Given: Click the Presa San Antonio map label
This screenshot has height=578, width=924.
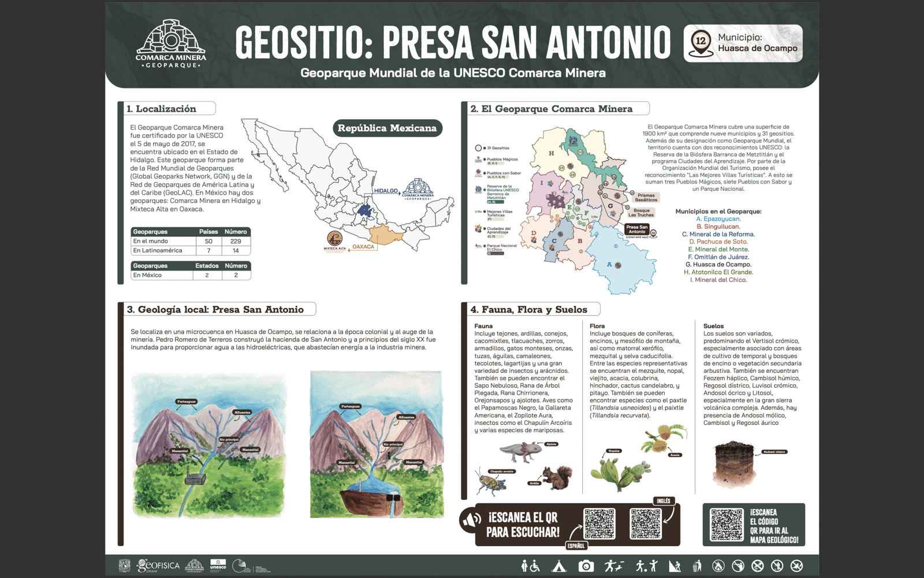Looking at the screenshot, I should (x=636, y=229).
